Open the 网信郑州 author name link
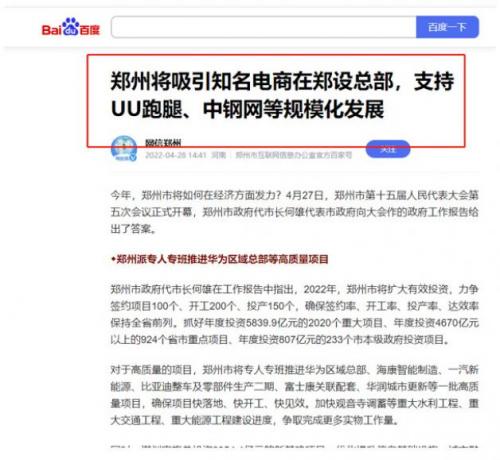Viewport: 500px width, 460px height. 163,143
